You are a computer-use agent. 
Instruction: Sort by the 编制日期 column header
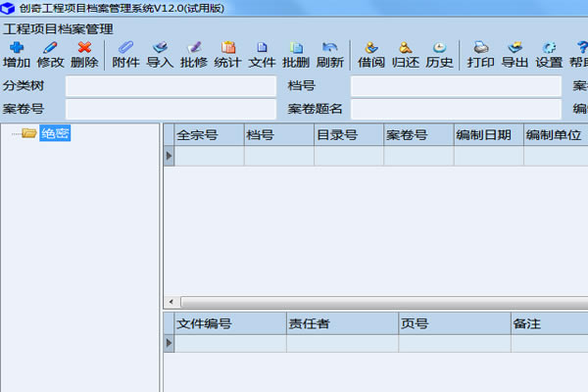pos(488,135)
